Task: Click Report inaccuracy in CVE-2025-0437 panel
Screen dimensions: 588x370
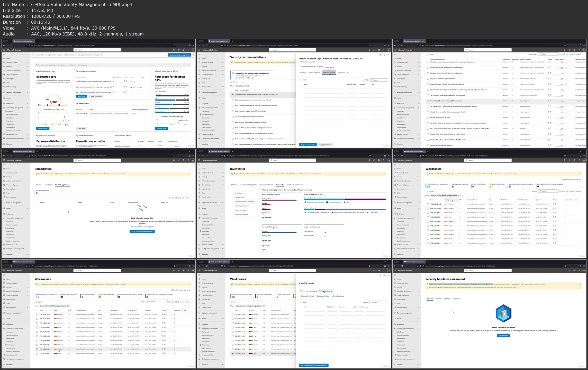Action: point(326,291)
